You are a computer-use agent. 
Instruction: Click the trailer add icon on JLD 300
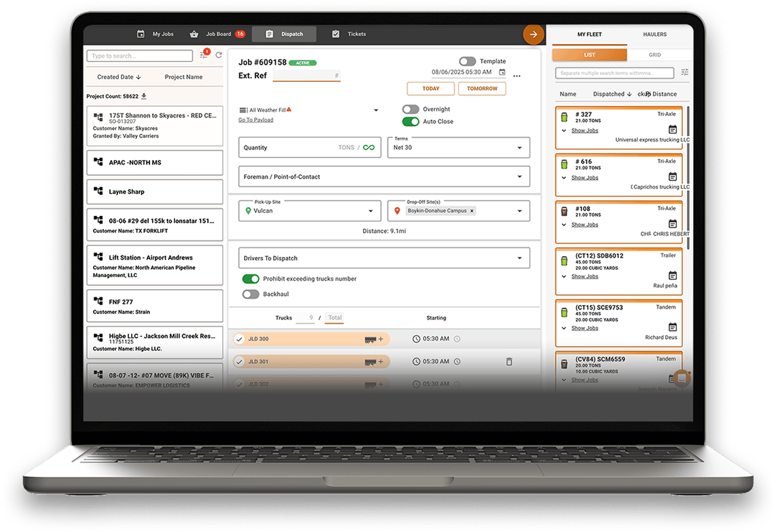(x=374, y=339)
